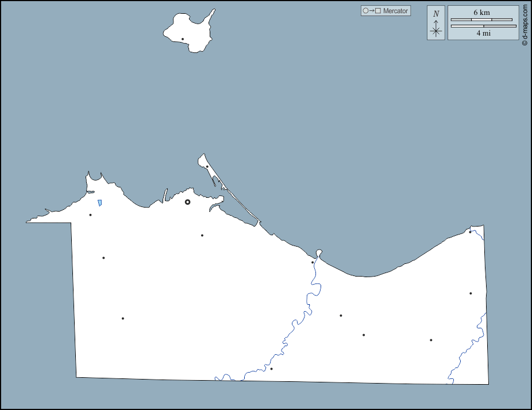
Task: Select the city dot beside the river mouth
Action: pos(313,262)
